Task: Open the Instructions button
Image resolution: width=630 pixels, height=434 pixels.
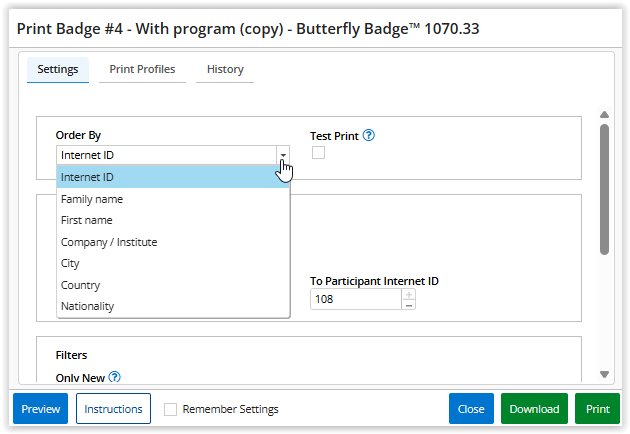Action: tap(113, 409)
